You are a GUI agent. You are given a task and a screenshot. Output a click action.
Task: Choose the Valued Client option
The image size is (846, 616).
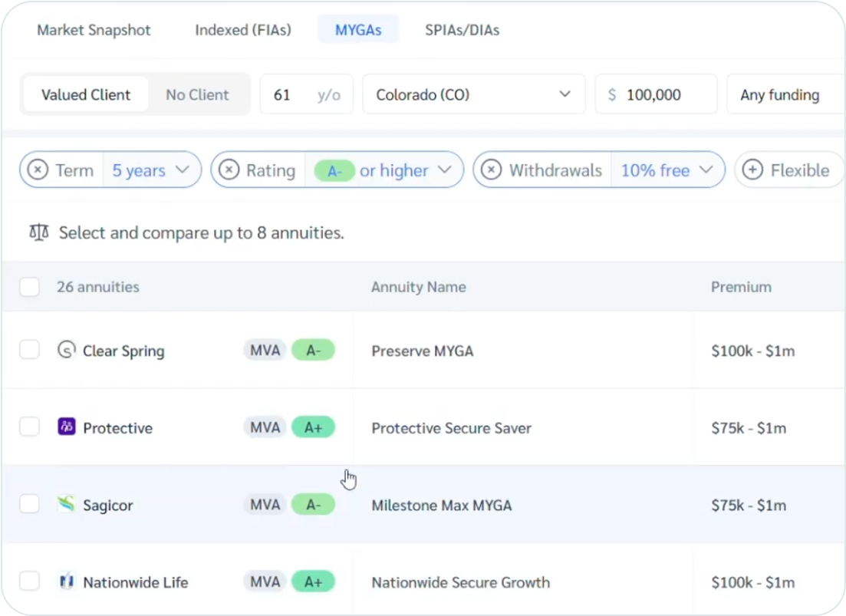pyautogui.click(x=86, y=94)
